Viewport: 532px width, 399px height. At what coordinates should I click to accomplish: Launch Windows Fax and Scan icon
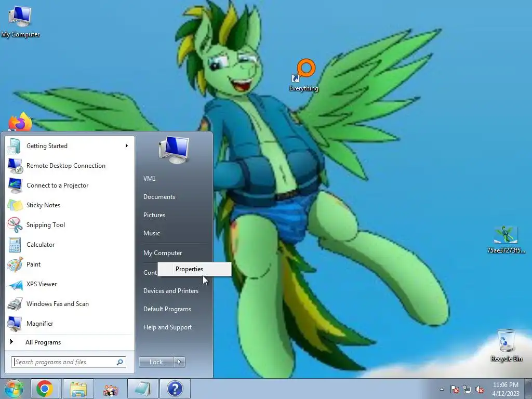click(x=15, y=304)
